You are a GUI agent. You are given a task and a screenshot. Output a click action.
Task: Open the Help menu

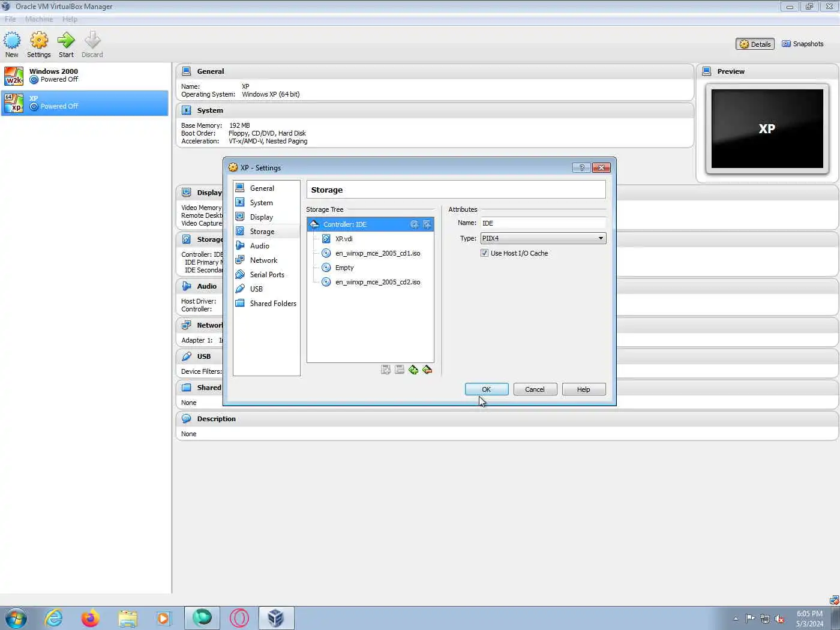pos(70,19)
